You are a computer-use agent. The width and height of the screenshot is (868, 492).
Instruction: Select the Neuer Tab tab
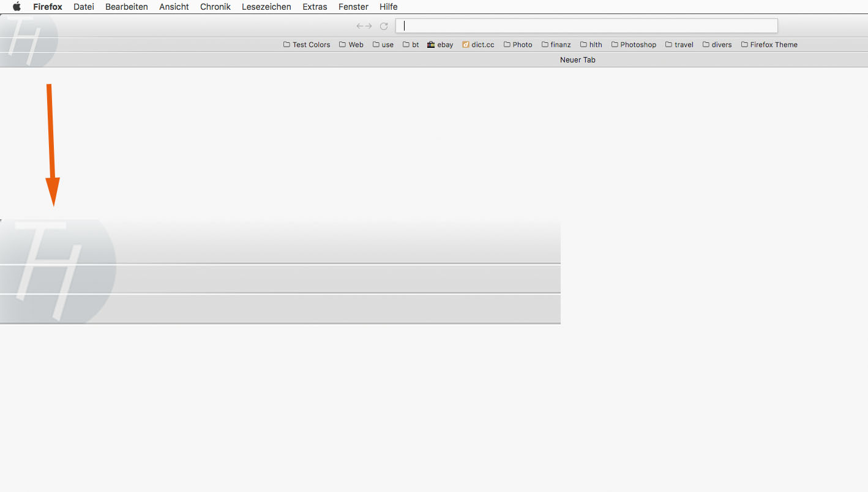tap(578, 60)
